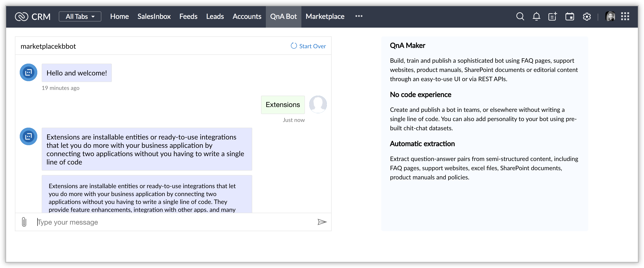Click the bot avatar beside welcome message

[29, 73]
